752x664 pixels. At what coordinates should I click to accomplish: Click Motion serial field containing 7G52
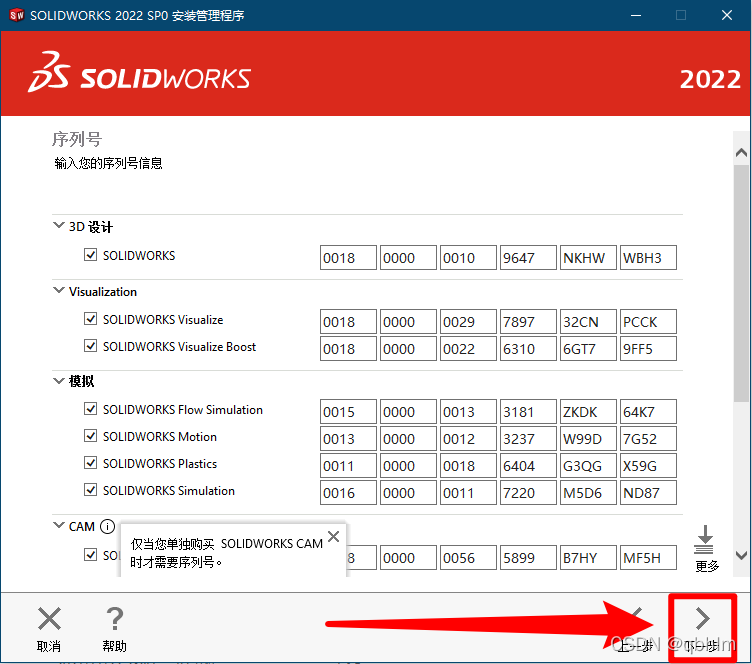pos(648,439)
